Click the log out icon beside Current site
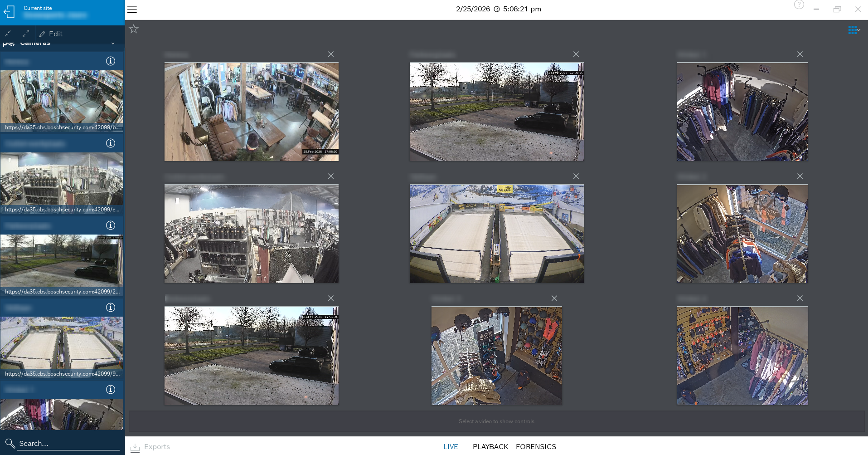Image resolution: width=868 pixels, height=455 pixels. tap(10, 12)
